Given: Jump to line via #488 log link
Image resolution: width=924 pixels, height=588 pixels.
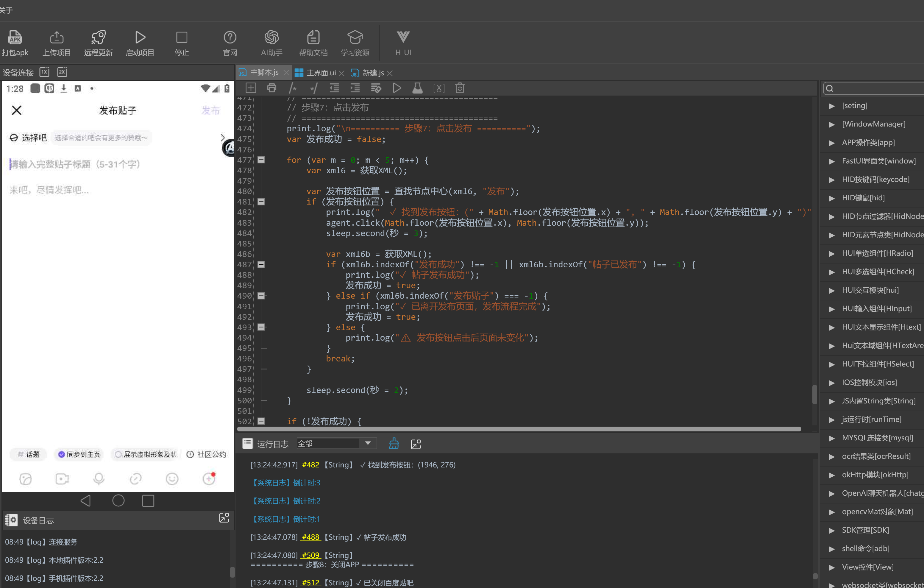Looking at the screenshot, I should pos(310,537).
